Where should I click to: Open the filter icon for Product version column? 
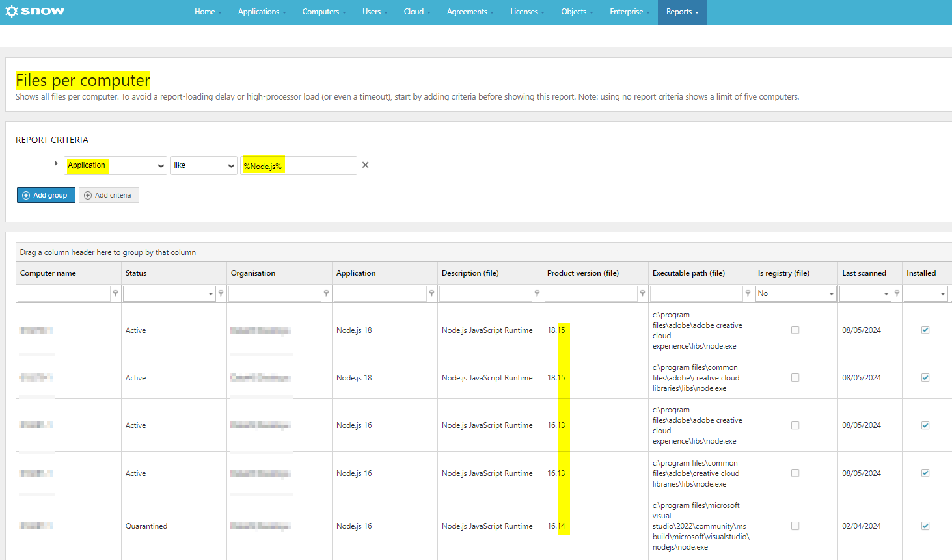tap(643, 294)
